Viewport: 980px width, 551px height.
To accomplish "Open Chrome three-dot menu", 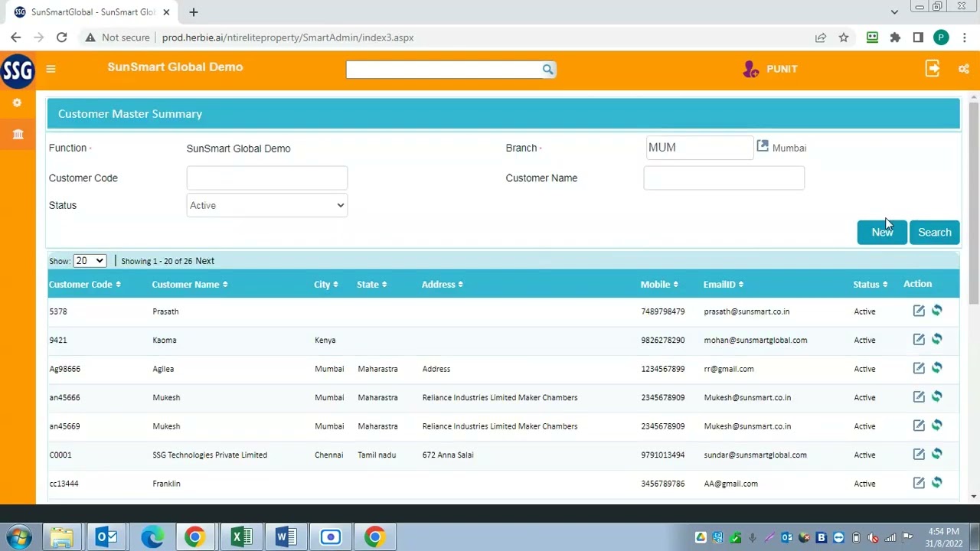I will click(x=964, y=37).
